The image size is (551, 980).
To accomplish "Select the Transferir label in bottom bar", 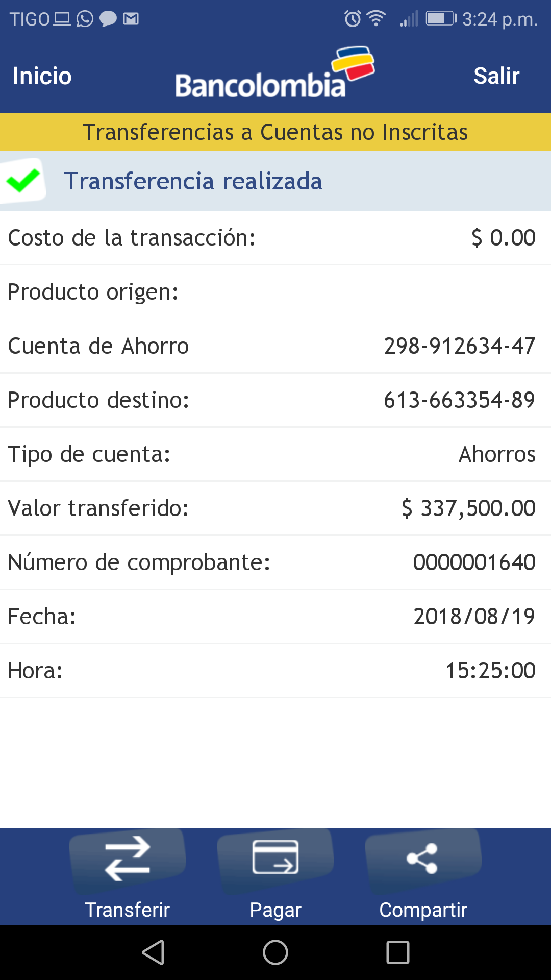I will (x=128, y=910).
